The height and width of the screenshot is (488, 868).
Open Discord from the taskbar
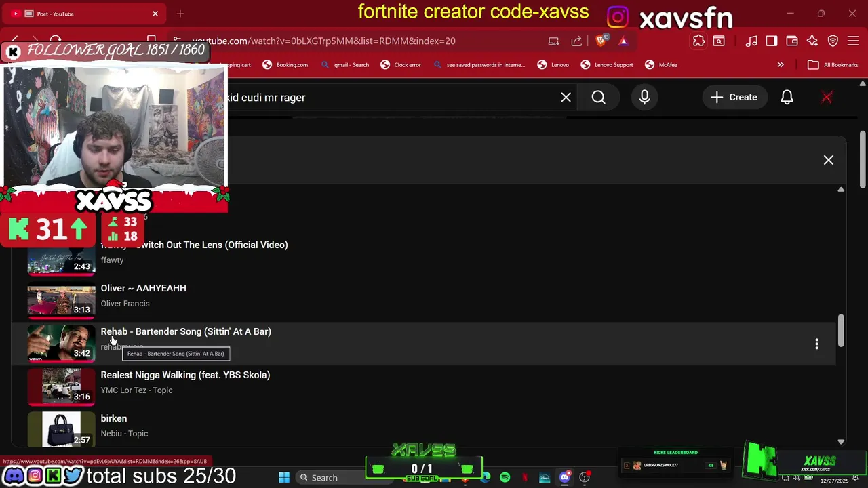coord(564,478)
